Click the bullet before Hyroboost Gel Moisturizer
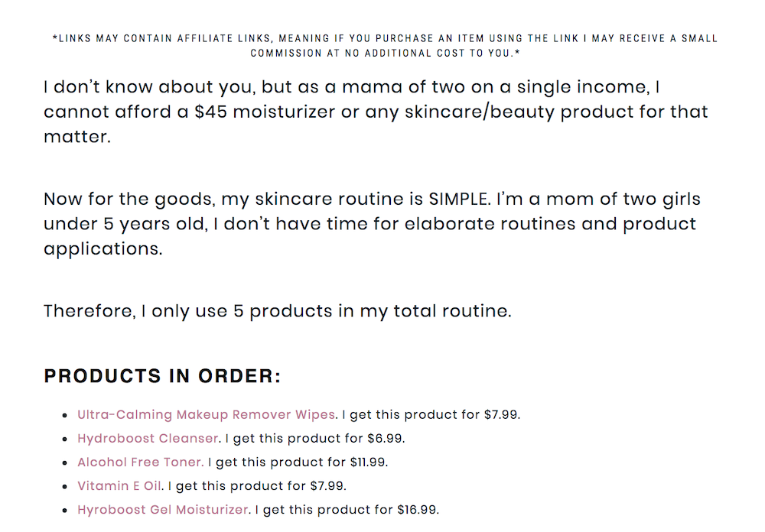The height and width of the screenshot is (532, 765). coord(65,511)
